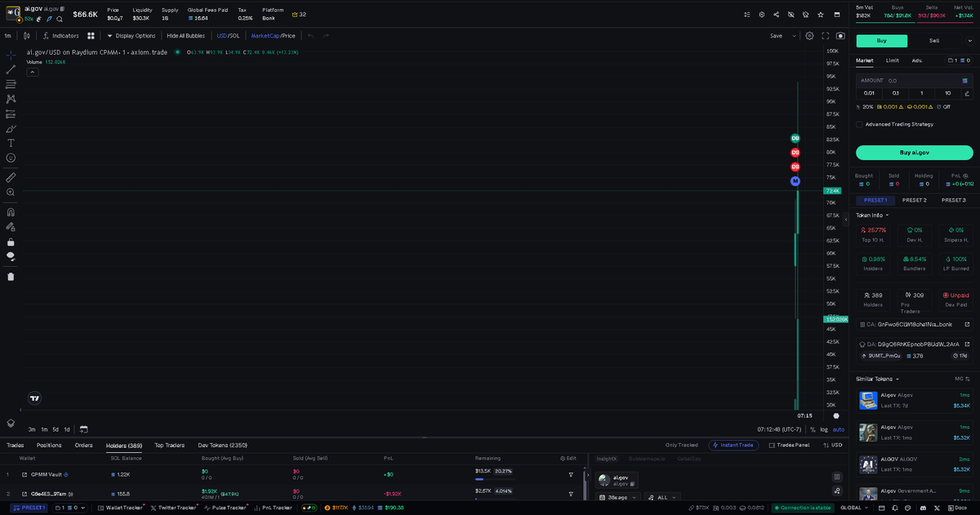Viewport: 980px width, 515px height.
Task: Change candle chart style icon
Action: 27,36
